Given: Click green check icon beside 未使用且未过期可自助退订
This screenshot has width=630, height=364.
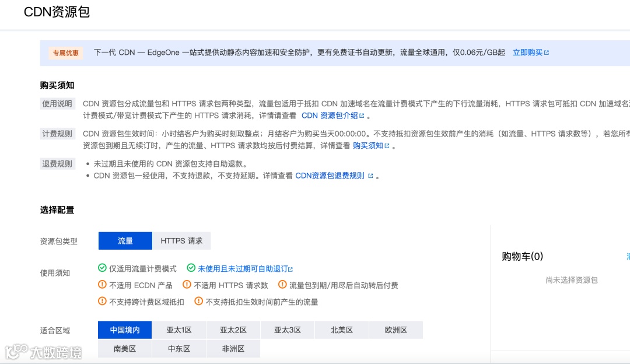Looking at the screenshot, I should click(x=191, y=268).
